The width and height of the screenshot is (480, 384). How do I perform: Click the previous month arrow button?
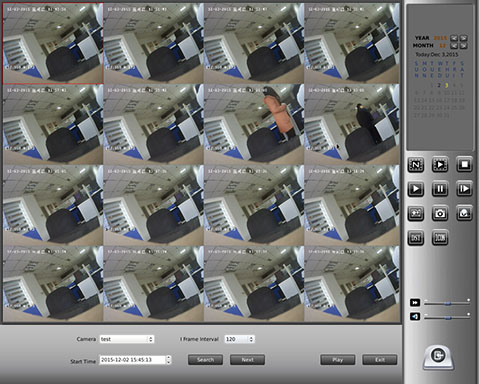click(454, 46)
